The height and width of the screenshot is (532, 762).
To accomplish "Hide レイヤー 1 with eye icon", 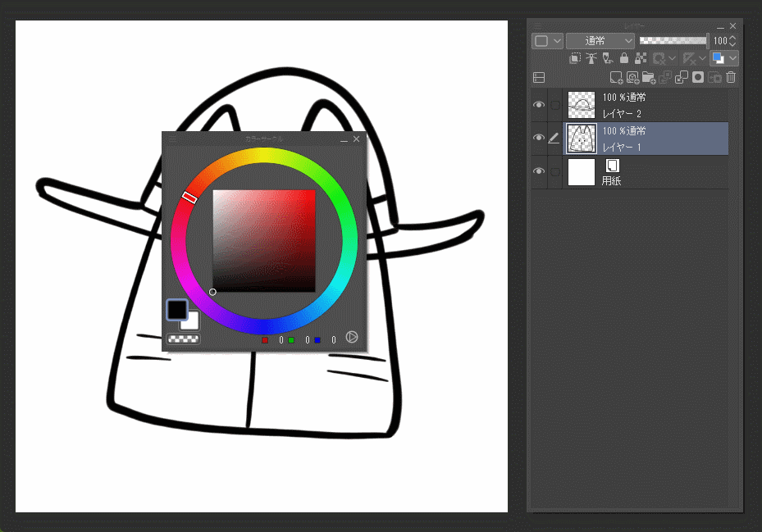I will click(x=538, y=138).
